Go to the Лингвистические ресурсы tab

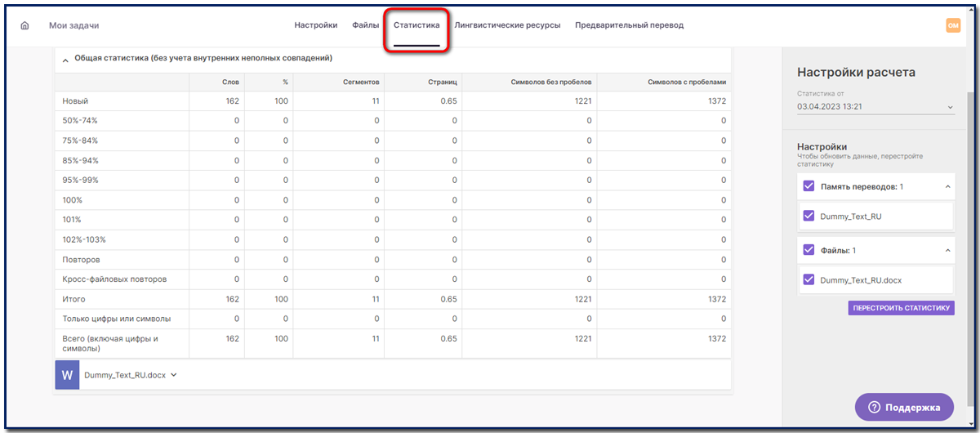(507, 25)
